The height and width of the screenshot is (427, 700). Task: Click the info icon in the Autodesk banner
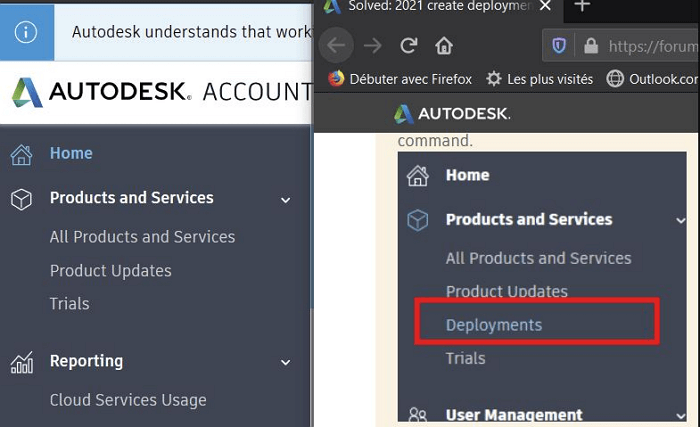pyautogui.click(x=26, y=32)
